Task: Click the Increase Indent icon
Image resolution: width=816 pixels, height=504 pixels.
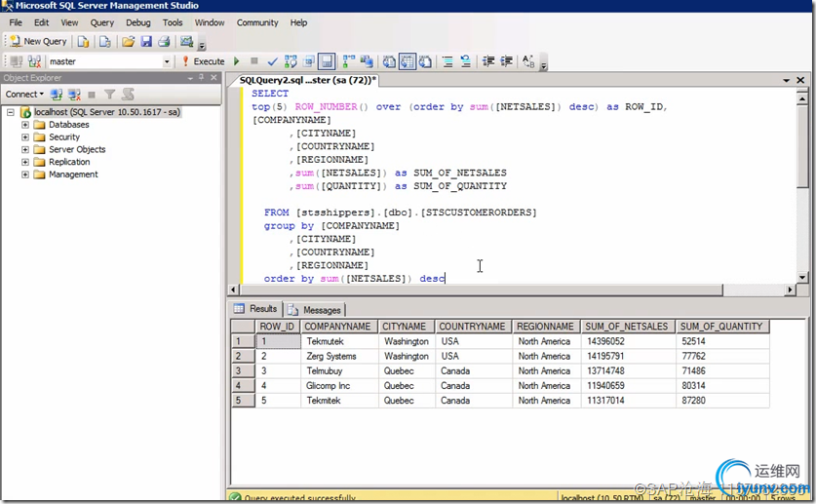Action: point(507,61)
